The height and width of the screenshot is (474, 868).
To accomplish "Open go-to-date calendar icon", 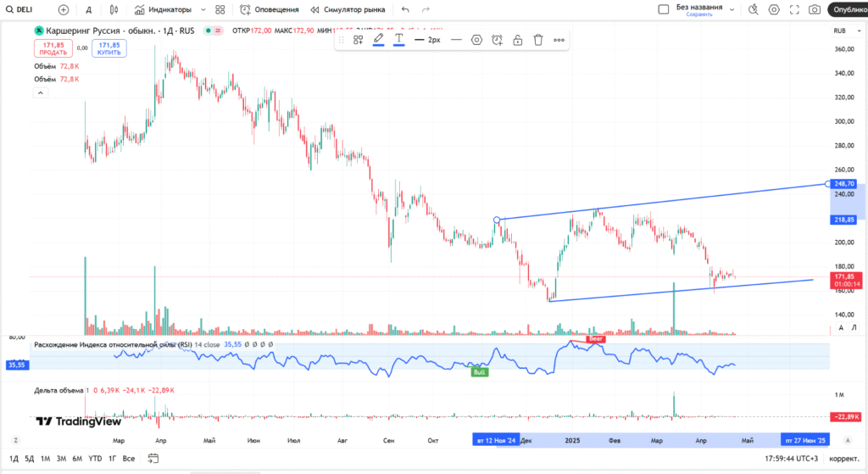I will pos(153,459).
